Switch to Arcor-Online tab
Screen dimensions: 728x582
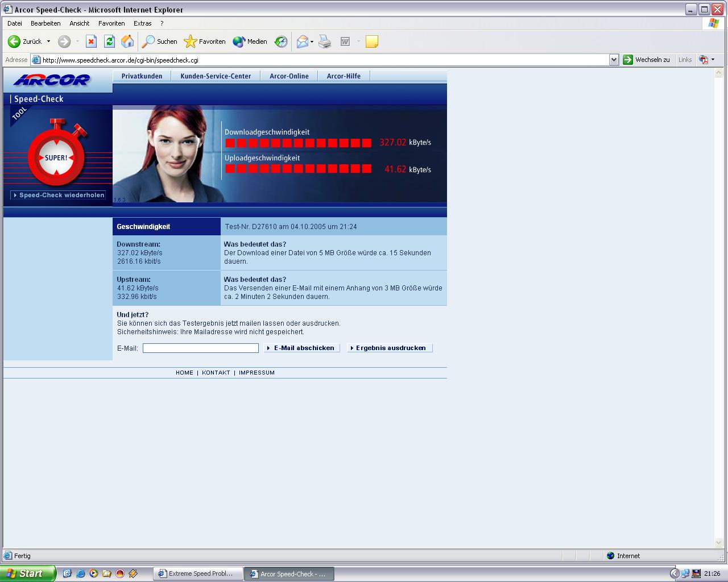[289, 76]
